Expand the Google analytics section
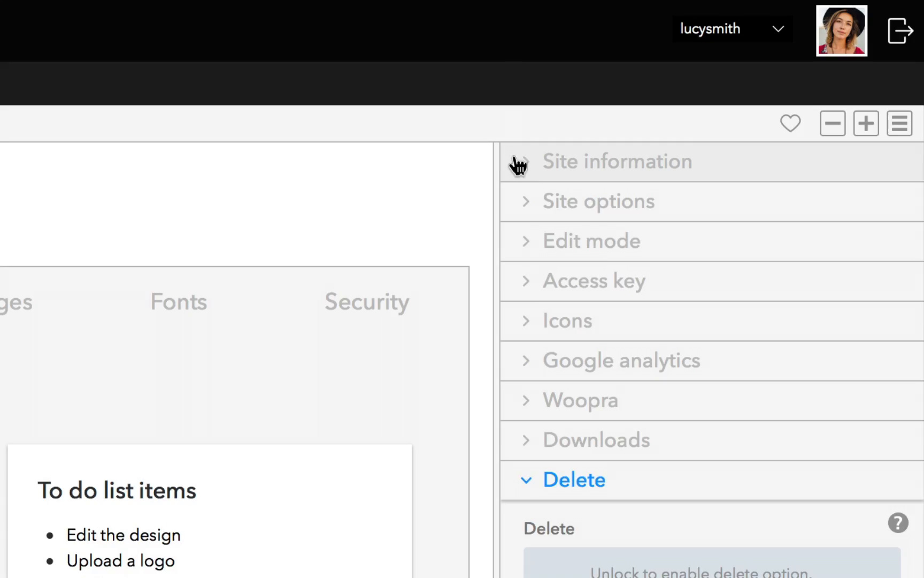The height and width of the screenshot is (578, 924). click(712, 361)
